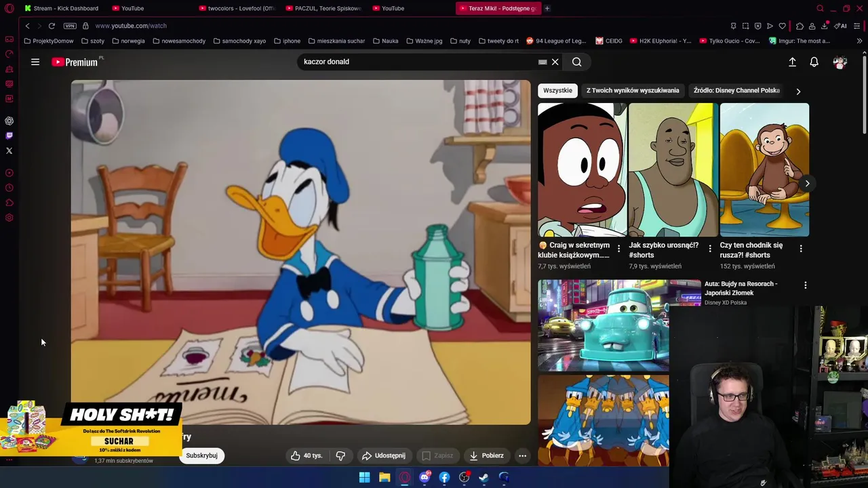
Task: Click the magnifier search button
Action: 576,62
